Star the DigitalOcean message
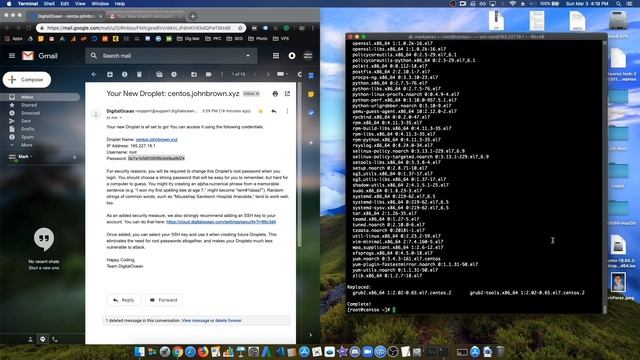Image resolution: width=640 pixels, height=360 pixels. (260, 111)
